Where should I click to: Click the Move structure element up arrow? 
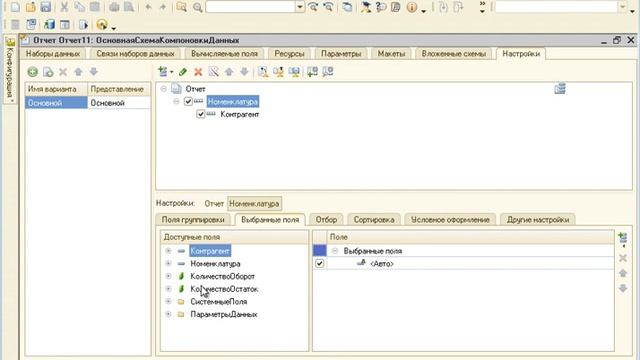point(229,72)
